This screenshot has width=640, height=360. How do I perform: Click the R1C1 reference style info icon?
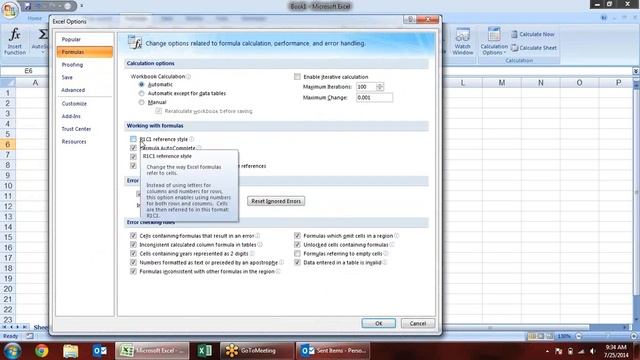tap(192, 139)
